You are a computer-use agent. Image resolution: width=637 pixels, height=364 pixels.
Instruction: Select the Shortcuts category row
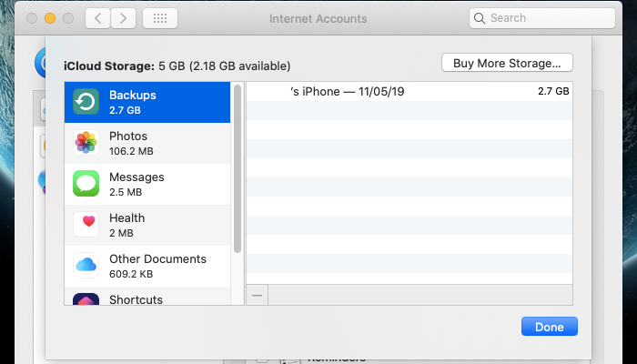pyautogui.click(x=147, y=296)
